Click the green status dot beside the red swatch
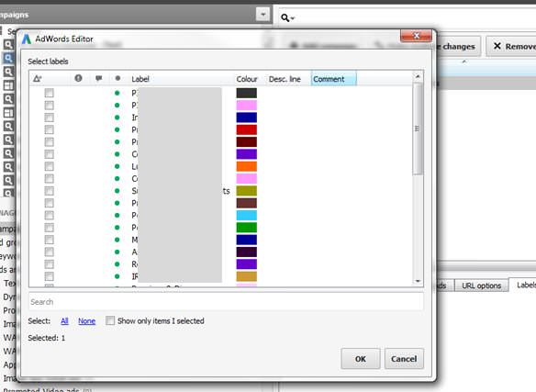This screenshot has height=392, width=536. [117, 129]
